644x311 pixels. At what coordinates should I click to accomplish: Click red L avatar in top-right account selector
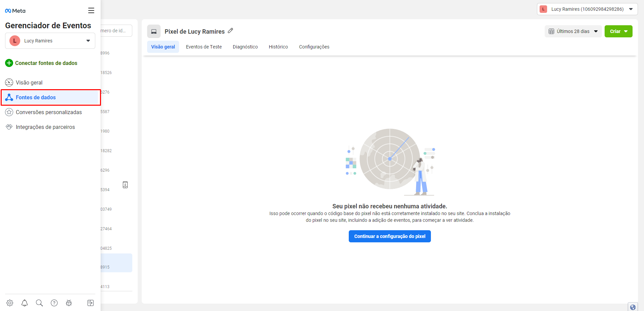543,9
